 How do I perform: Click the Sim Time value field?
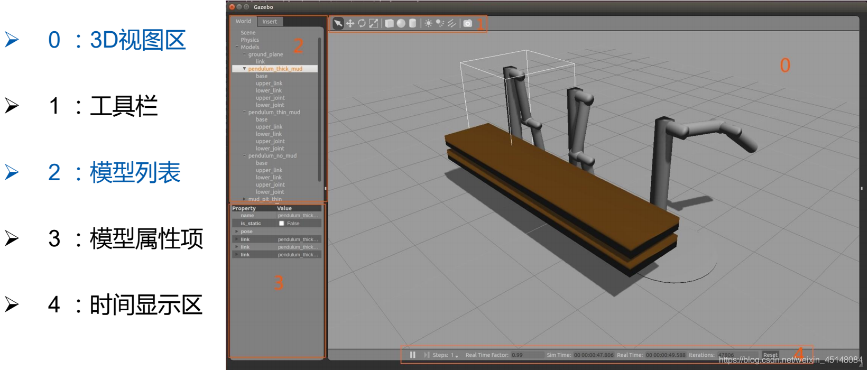tap(594, 355)
